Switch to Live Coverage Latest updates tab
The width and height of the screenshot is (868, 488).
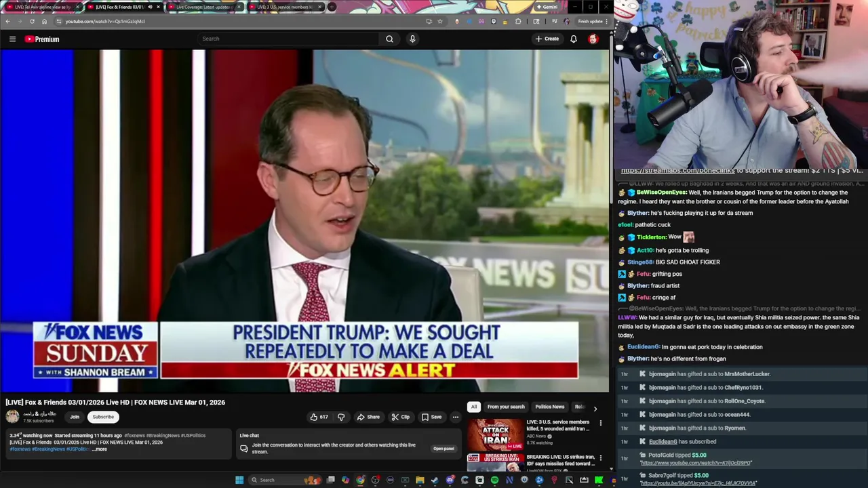(203, 7)
